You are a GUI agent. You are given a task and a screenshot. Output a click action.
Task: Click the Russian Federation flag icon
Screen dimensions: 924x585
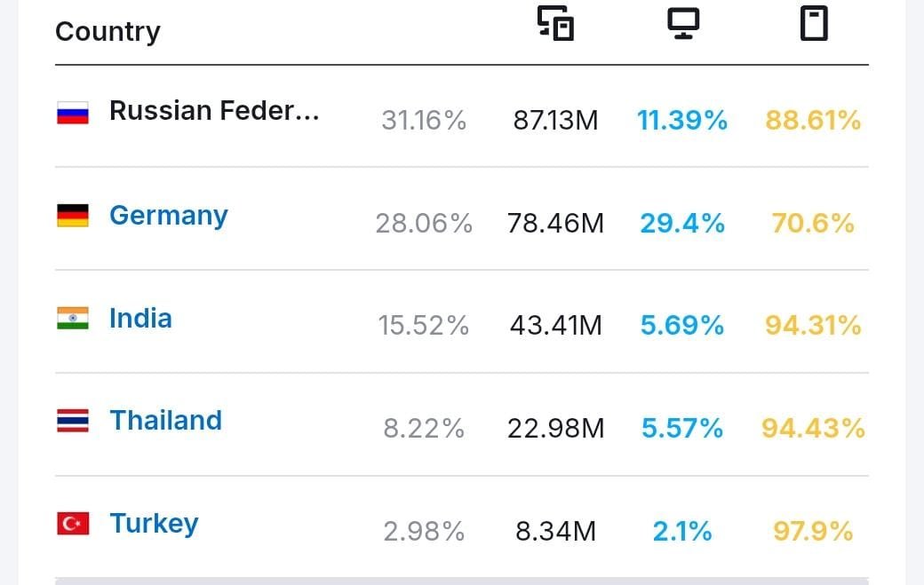tap(73, 113)
